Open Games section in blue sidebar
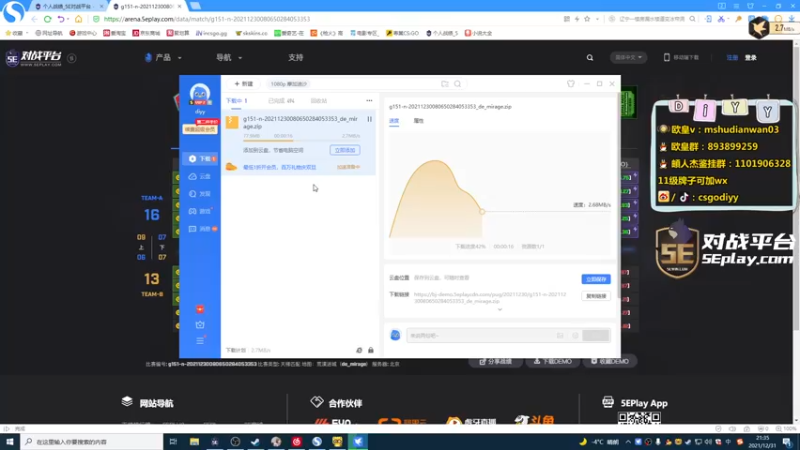 coord(200,211)
